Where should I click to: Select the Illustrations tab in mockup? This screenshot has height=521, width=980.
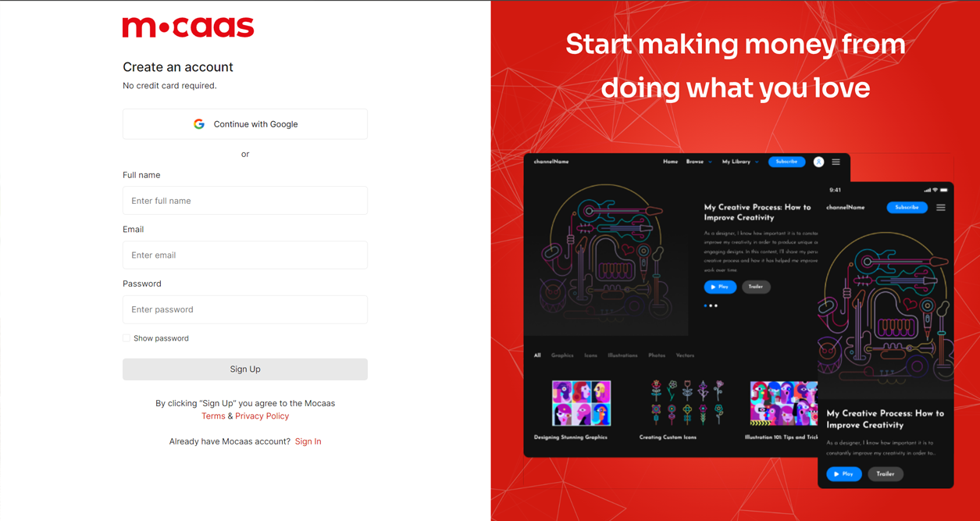click(622, 355)
